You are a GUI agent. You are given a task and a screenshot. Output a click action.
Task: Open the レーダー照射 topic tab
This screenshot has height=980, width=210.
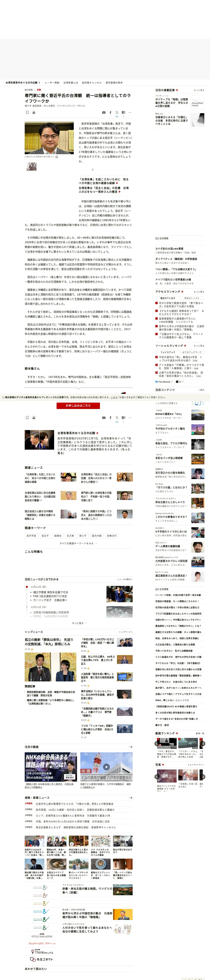tap(52, 82)
